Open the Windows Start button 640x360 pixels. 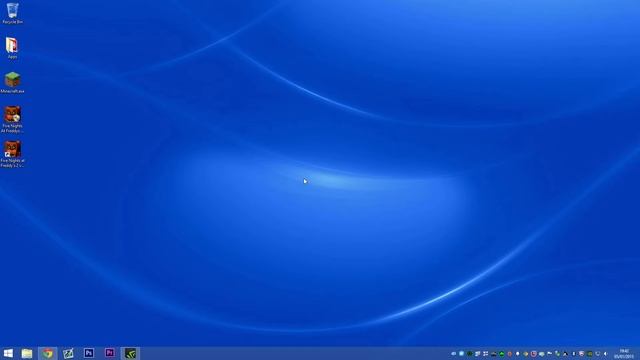pyautogui.click(x=8, y=353)
